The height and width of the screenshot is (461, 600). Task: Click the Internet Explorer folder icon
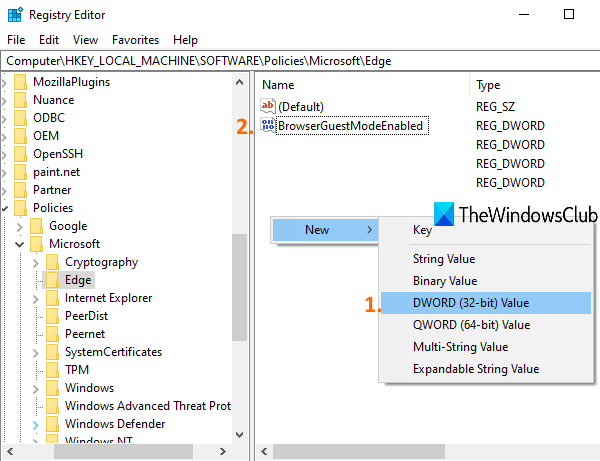52,298
